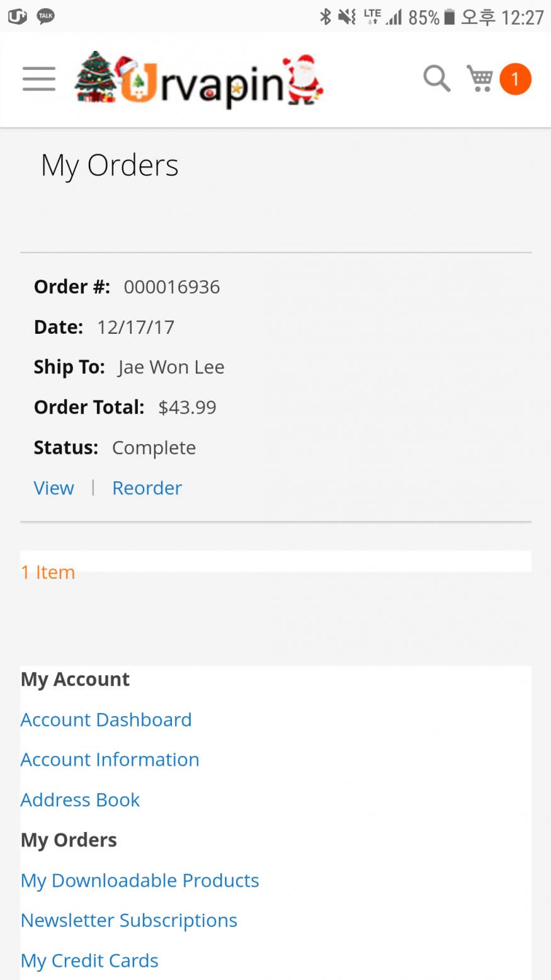Reorder the 12/17/17 order

(147, 488)
